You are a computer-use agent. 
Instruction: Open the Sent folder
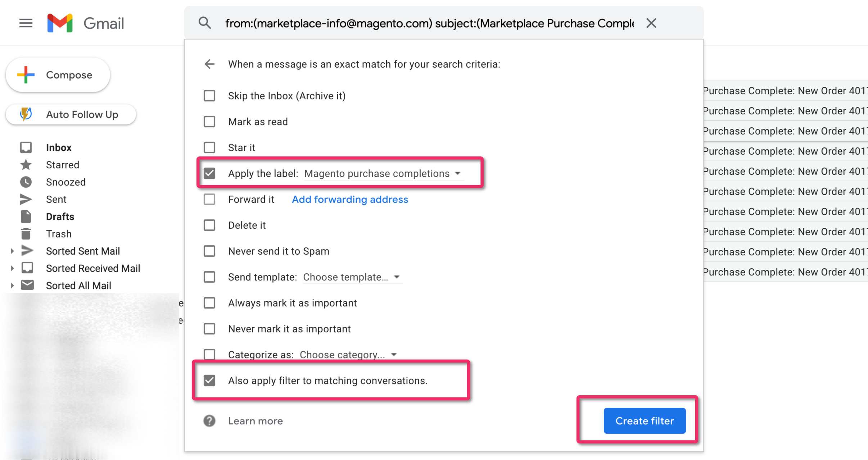[56, 199]
